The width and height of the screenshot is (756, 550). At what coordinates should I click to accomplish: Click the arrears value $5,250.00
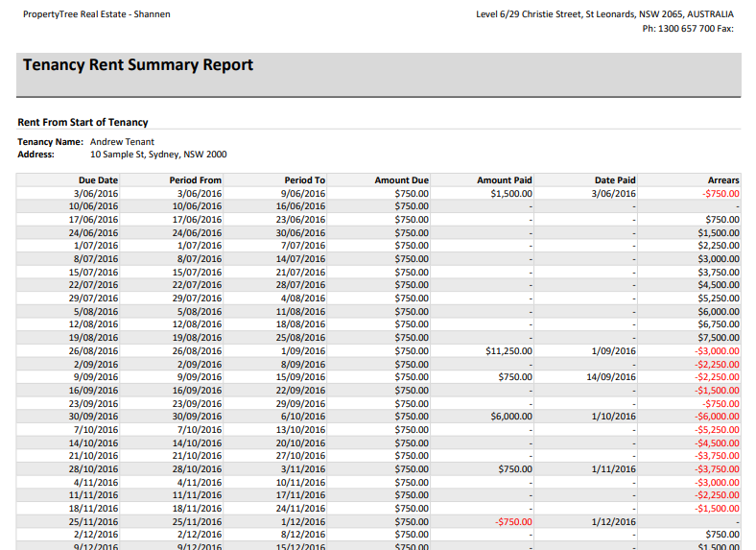[719, 299]
